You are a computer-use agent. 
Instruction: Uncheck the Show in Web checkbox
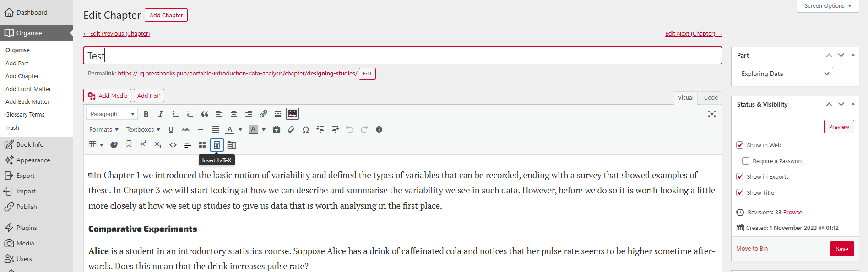[x=740, y=145]
